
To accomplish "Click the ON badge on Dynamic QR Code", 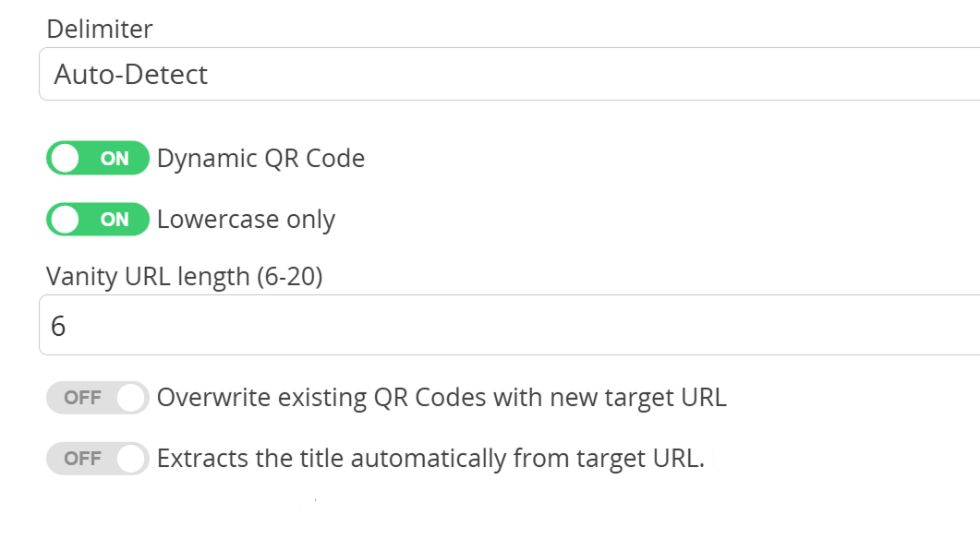I will click(x=115, y=158).
